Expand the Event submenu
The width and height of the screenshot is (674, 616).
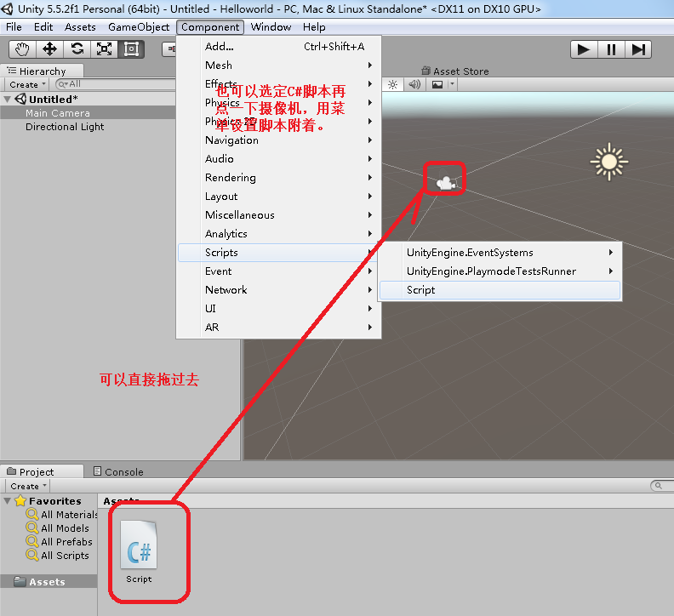point(278,271)
